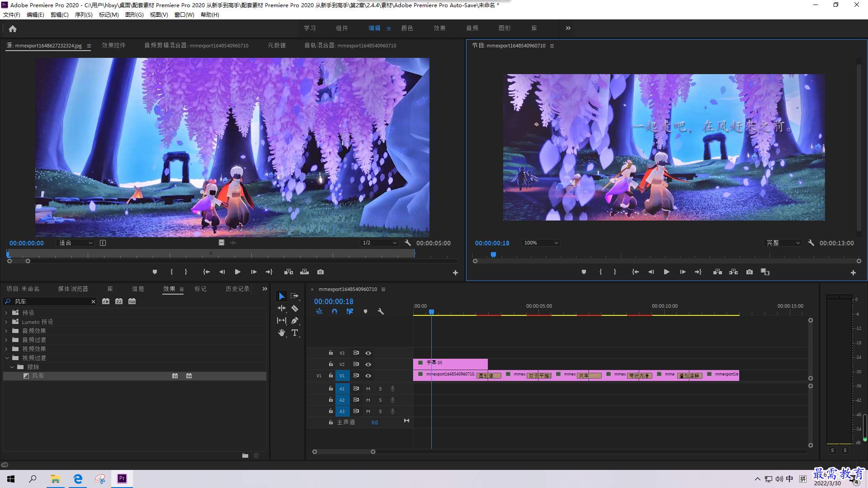Play the Source monitor clip

(237, 272)
